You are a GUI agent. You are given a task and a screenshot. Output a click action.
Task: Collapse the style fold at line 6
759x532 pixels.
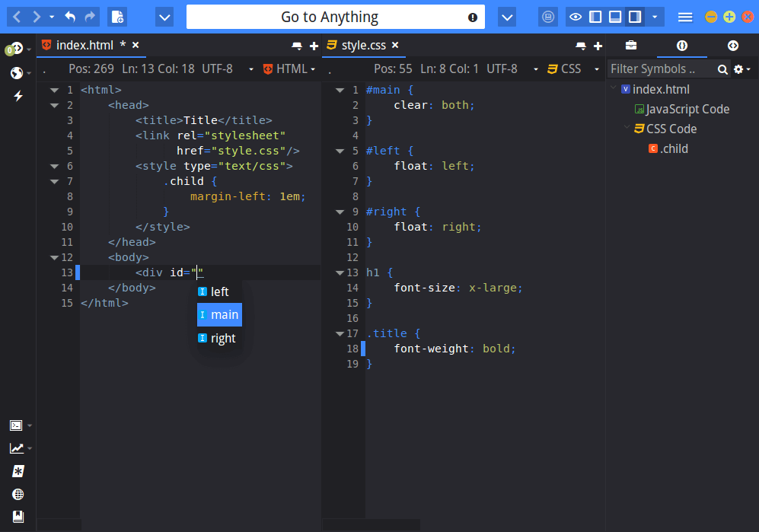[55, 166]
